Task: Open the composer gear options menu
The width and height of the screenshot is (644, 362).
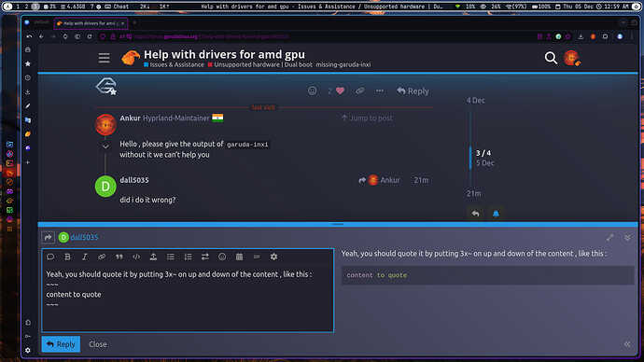Action: click(273, 257)
